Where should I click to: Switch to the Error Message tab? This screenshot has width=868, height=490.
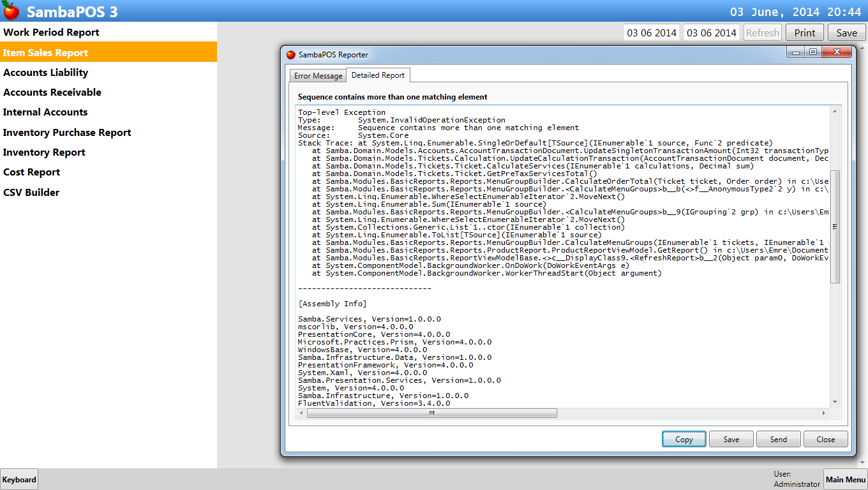pos(318,76)
